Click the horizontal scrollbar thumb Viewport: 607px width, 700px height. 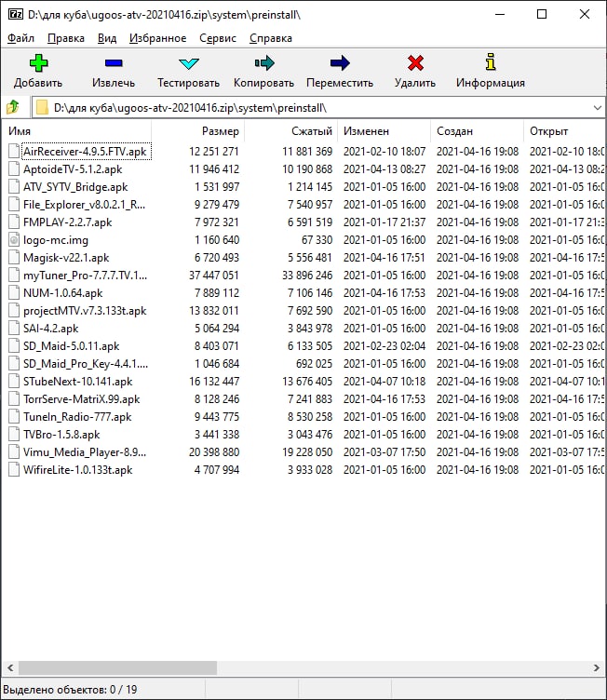[x=117, y=667]
